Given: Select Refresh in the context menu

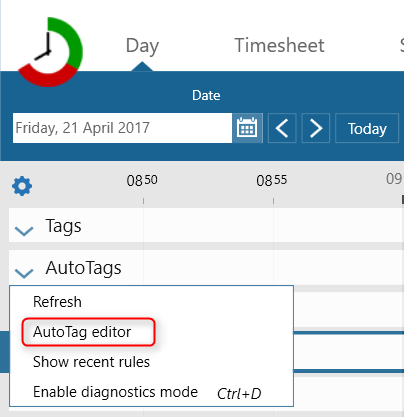Looking at the screenshot, I should click(57, 302).
